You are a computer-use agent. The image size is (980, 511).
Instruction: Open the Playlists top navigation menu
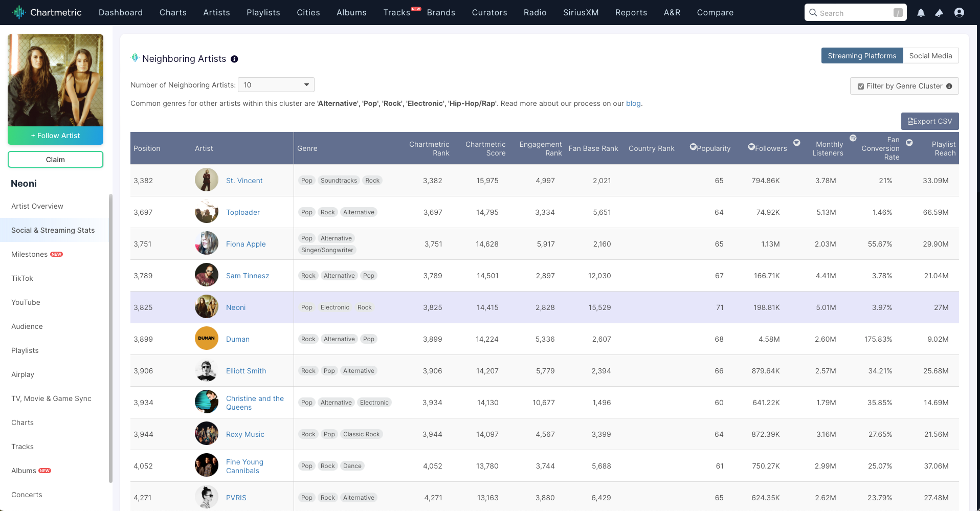[263, 12]
